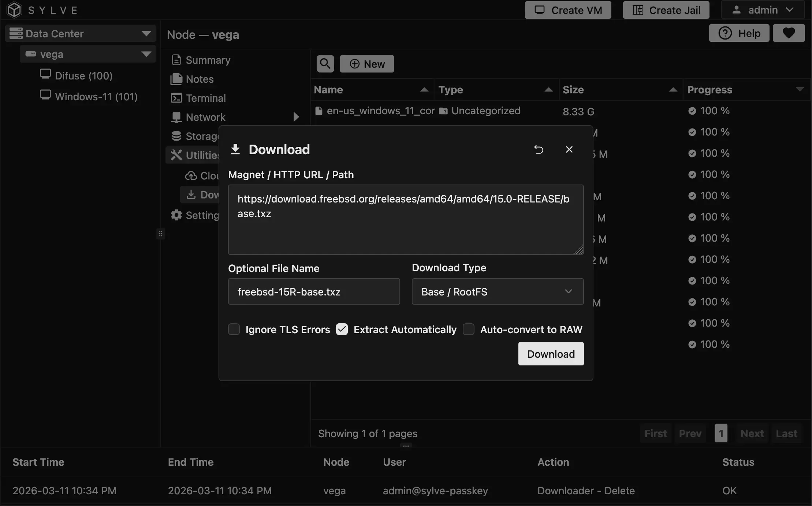Click the New button above the table
The width and height of the screenshot is (812, 506).
click(367, 63)
